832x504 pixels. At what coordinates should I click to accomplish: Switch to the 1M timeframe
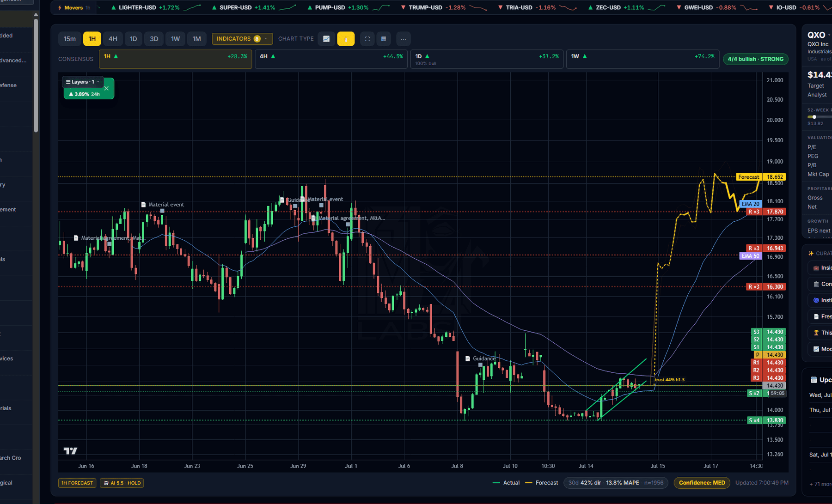tap(196, 39)
